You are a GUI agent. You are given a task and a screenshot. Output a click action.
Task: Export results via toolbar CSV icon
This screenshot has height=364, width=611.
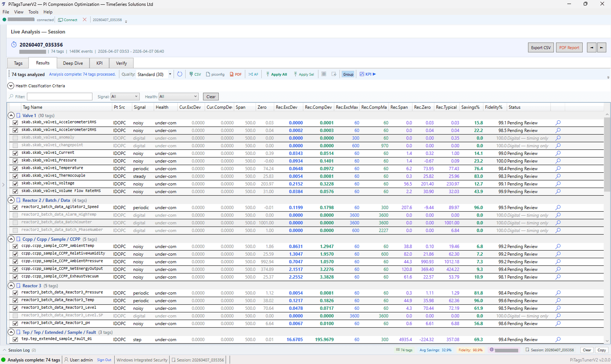(195, 74)
